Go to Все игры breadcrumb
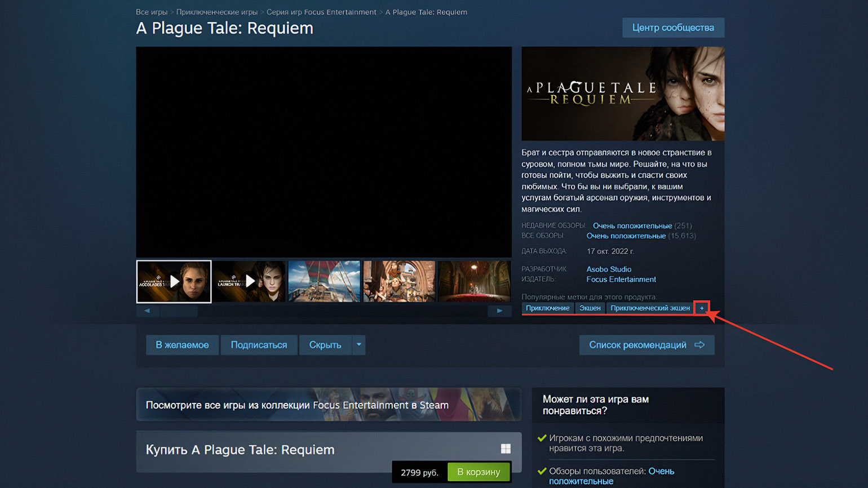Image resolution: width=868 pixels, height=488 pixels. [x=152, y=12]
